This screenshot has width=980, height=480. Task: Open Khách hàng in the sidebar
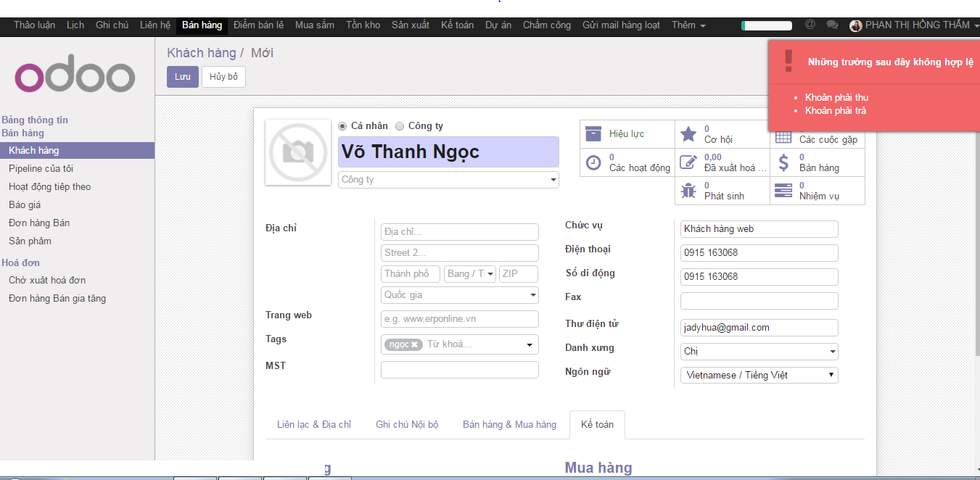pyautogui.click(x=77, y=151)
